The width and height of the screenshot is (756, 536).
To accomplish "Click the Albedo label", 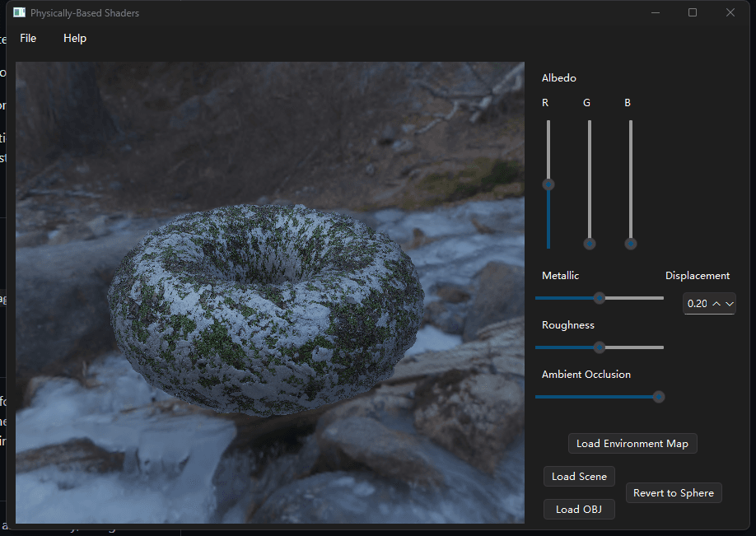I will [559, 78].
